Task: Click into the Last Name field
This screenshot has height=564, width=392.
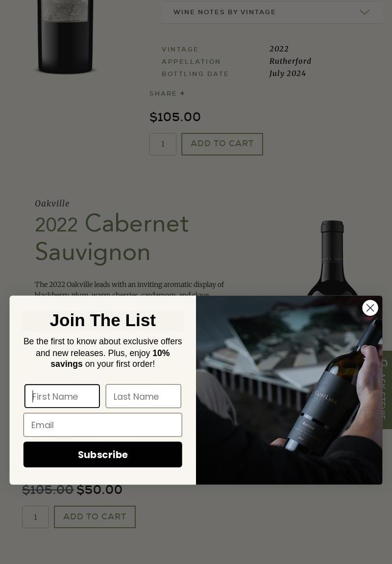Action: click(x=144, y=396)
